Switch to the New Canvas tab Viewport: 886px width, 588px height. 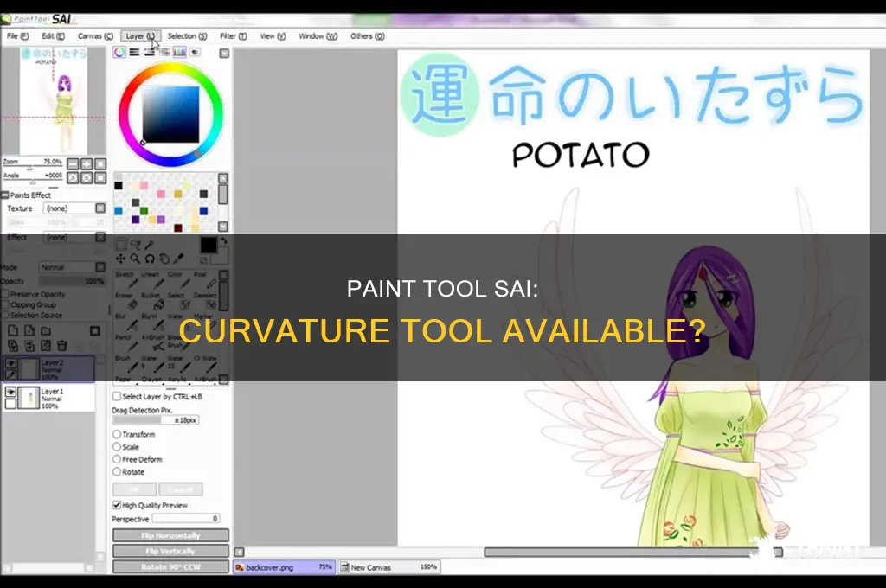point(390,567)
